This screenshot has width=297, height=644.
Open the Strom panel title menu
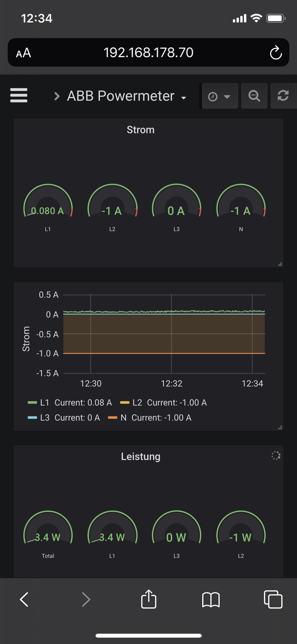140,130
